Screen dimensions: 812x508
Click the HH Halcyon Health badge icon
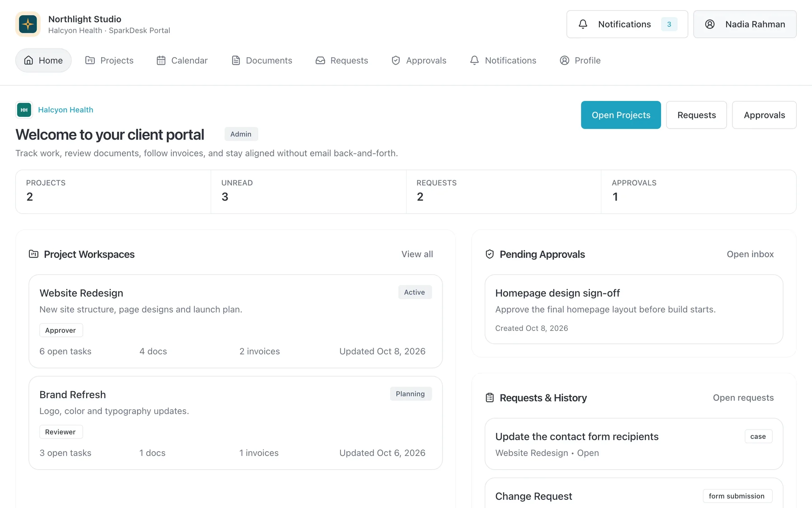(x=24, y=110)
